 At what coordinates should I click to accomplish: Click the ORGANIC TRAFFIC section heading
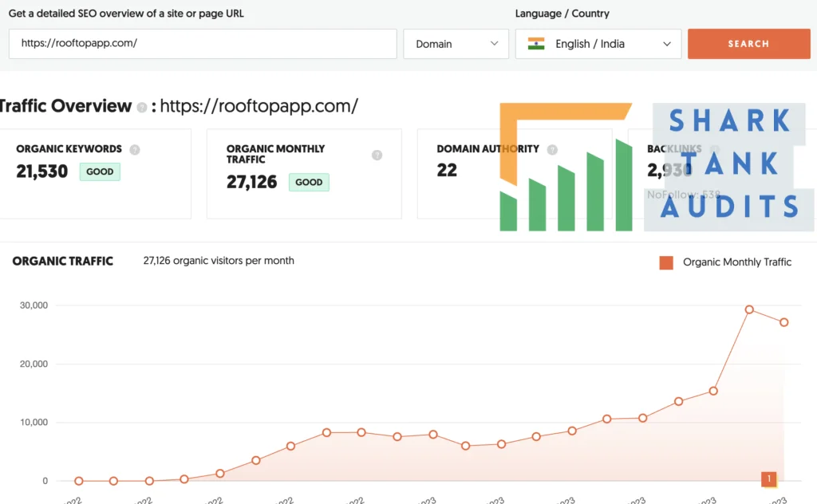[x=62, y=262]
